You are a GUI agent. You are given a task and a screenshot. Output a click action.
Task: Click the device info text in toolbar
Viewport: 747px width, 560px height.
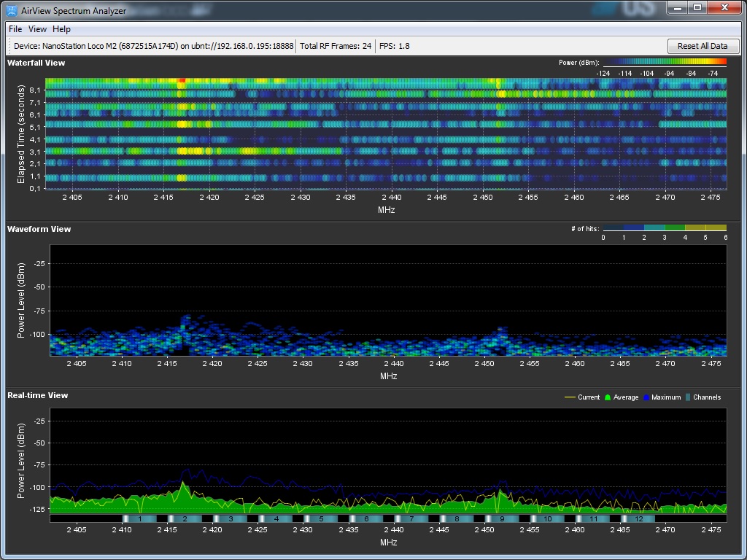coord(153,46)
